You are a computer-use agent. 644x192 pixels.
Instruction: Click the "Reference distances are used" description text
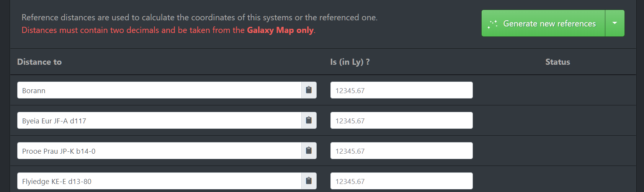tap(199, 18)
